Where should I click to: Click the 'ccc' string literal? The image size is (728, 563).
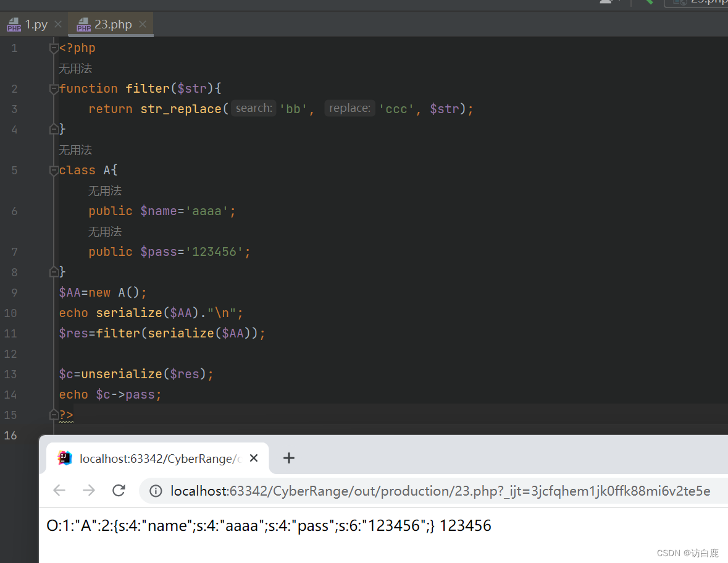click(396, 109)
